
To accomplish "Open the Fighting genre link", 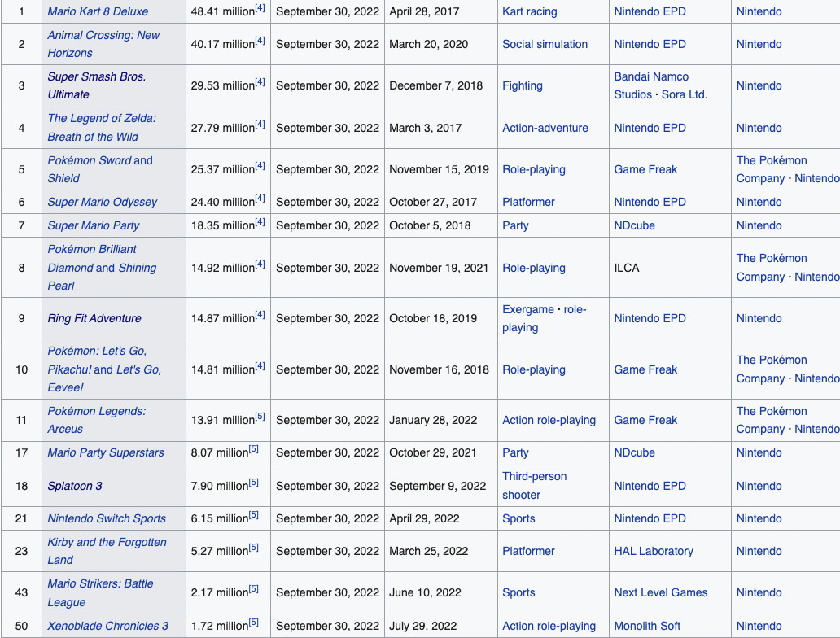I will (x=523, y=85).
